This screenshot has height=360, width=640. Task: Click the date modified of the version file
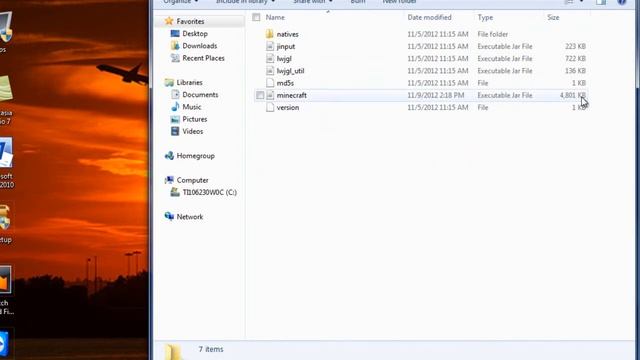click(x=438, y=107)
